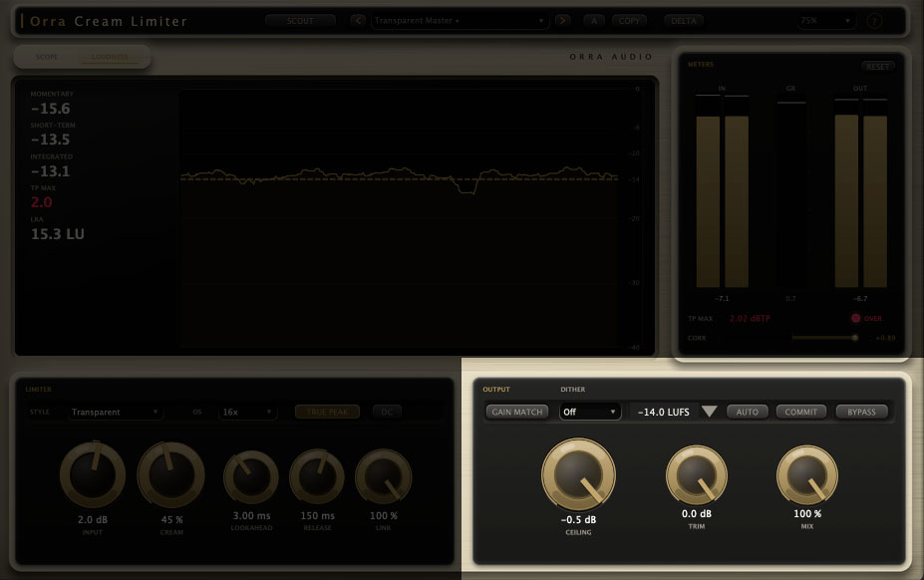Open the Style dropdown showing Transparent
Viewport: 924px width, 580px height.
(115, 412)
